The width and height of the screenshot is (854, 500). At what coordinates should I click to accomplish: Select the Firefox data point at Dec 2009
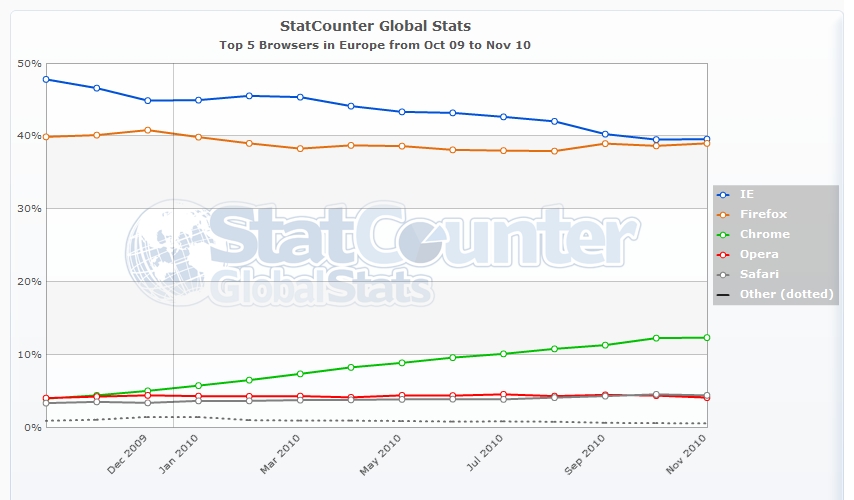pyautogui.click(x=147, y=130)
